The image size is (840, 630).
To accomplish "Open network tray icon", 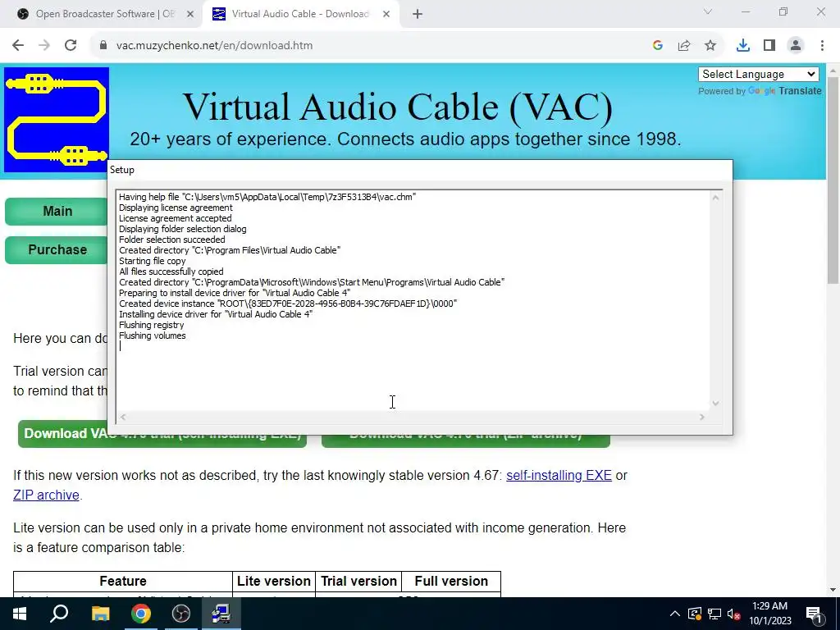I will click(714, 614).
